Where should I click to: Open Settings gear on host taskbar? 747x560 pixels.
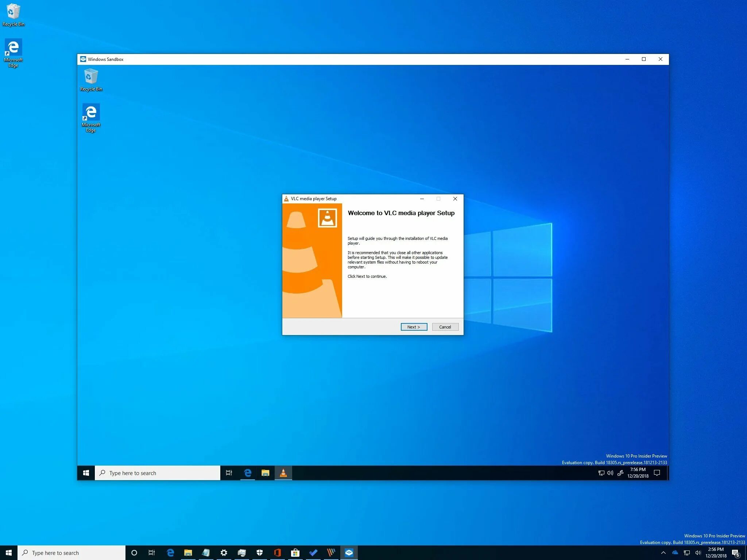pyautogui.click(x=224, y=553)
